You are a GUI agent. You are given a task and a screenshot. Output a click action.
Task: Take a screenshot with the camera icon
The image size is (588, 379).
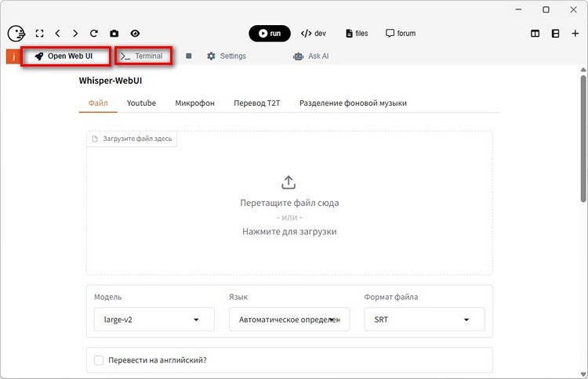coord(114,34)
